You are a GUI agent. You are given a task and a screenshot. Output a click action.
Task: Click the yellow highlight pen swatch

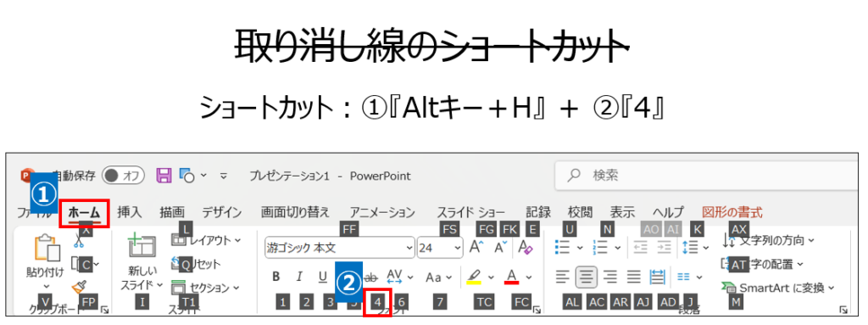(473, 276)
